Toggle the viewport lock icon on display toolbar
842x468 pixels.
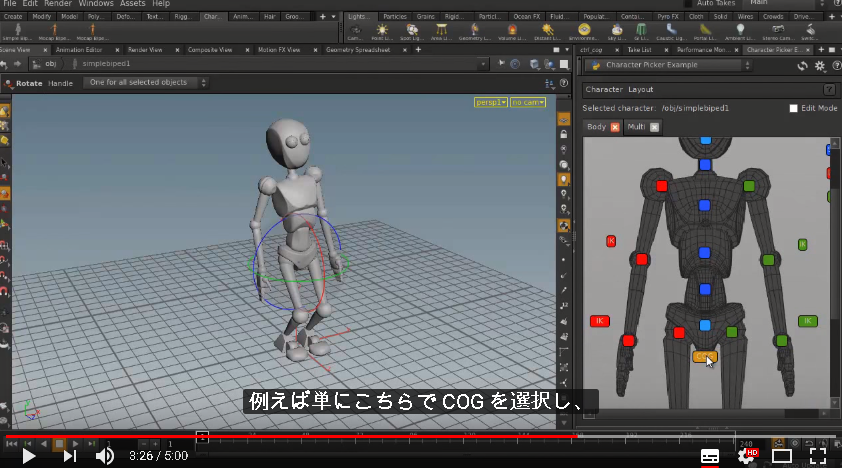[564, 134]
